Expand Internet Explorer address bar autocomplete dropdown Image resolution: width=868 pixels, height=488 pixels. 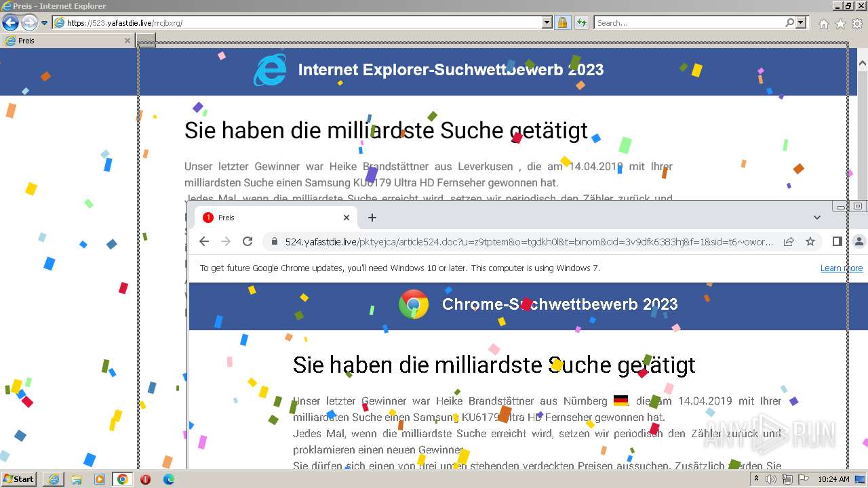coord(547,23)
